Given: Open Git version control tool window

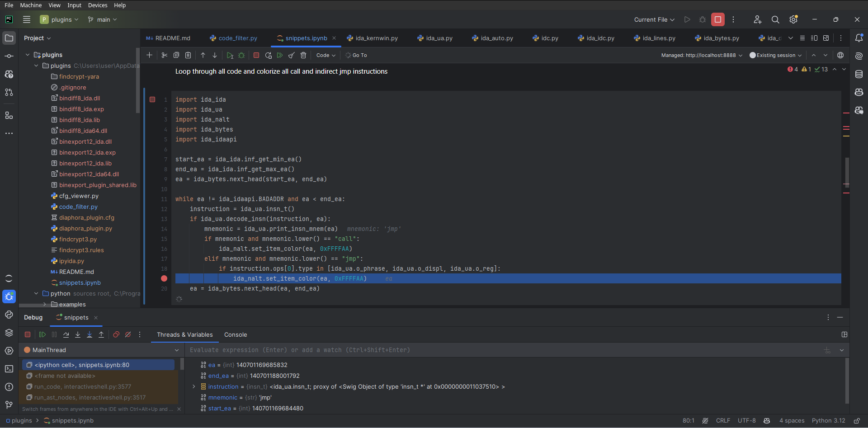Looking at the screenshot, I should [x=9, y=405].
